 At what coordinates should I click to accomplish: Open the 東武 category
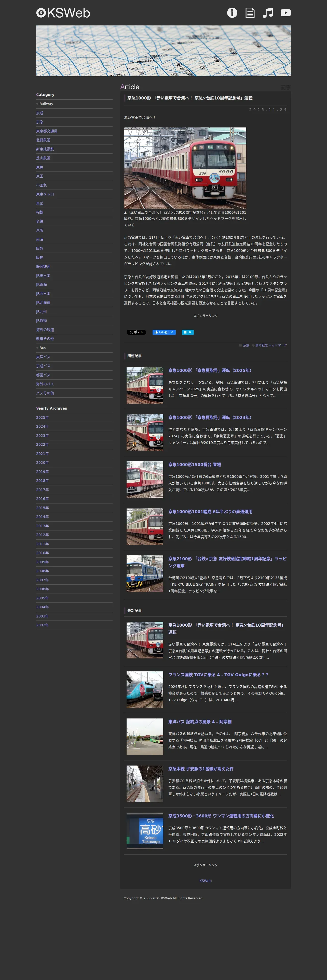click(x=39, y=203)
